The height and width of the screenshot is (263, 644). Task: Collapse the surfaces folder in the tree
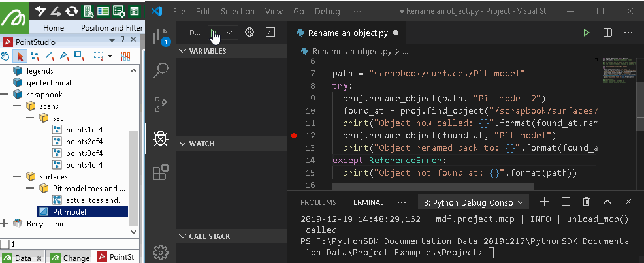(x=18, y=177)
